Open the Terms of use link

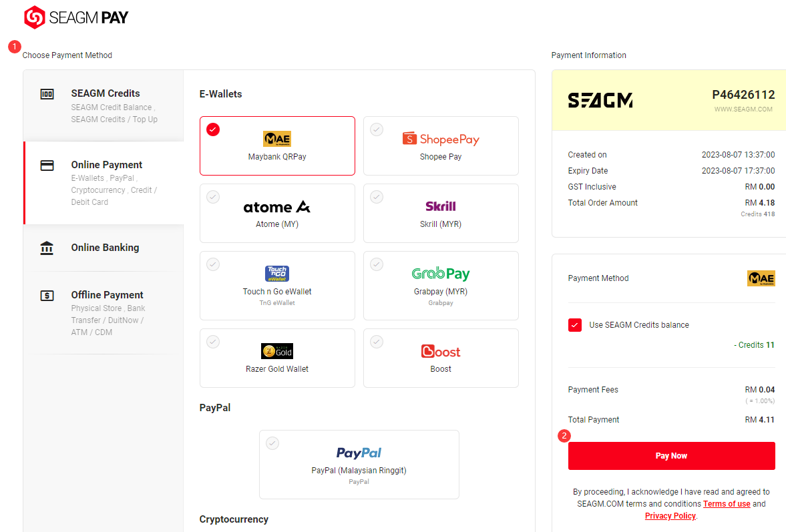[727, 504]
